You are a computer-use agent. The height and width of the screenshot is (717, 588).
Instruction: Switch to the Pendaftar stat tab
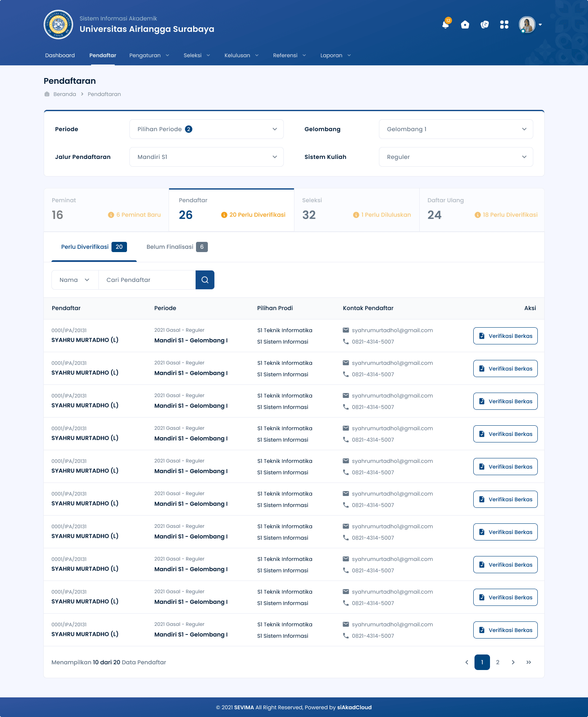(232, 210)
